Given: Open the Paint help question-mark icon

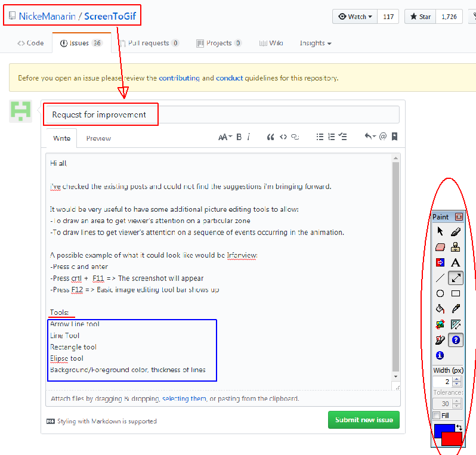Looking at the screenshot, I should [x=456, y=340].
